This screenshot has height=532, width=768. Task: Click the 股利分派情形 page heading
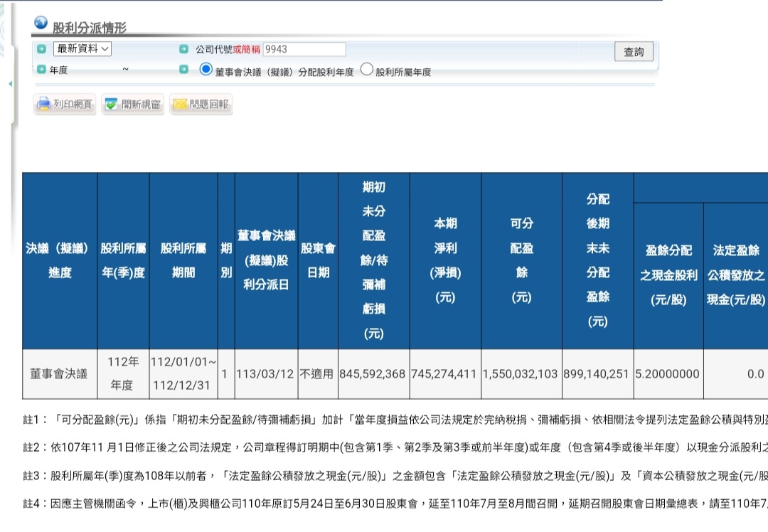[90, 28]
